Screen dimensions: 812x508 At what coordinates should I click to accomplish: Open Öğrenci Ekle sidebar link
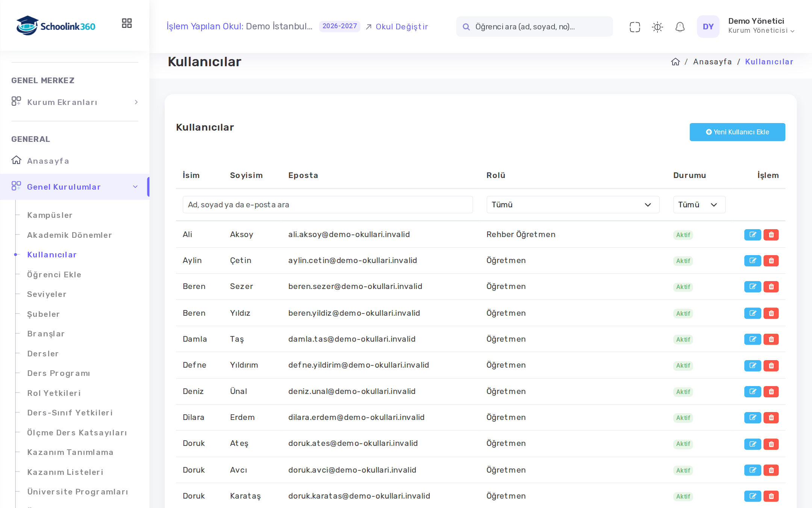(x=54, y=275)
